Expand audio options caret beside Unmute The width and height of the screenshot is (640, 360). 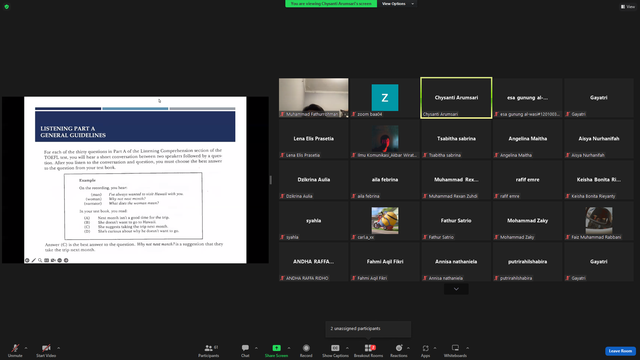pyautogui.click(x=26, y=348)
